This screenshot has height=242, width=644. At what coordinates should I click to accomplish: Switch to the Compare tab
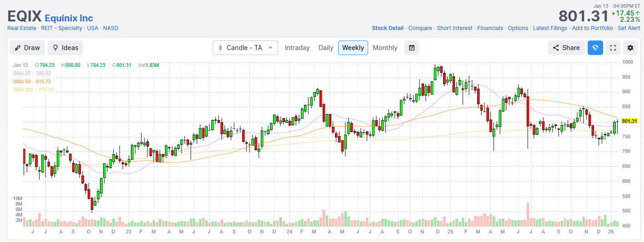click(420, 28)
